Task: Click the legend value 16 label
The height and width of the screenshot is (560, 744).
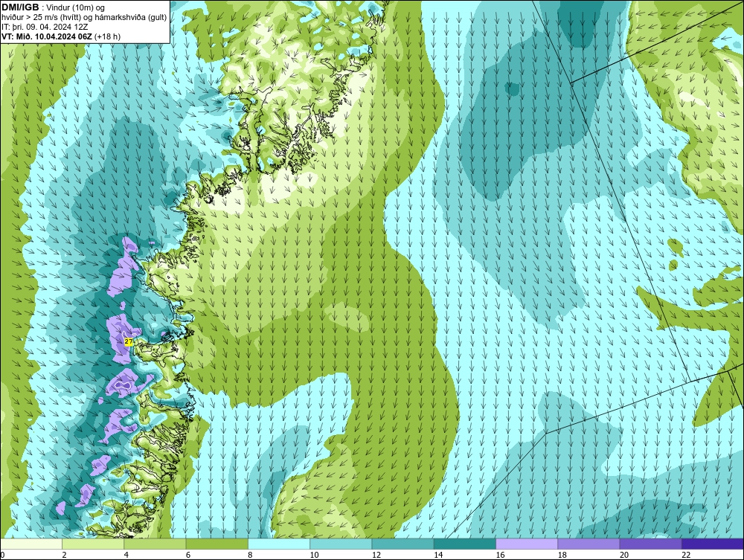Action: pos(500,556)
